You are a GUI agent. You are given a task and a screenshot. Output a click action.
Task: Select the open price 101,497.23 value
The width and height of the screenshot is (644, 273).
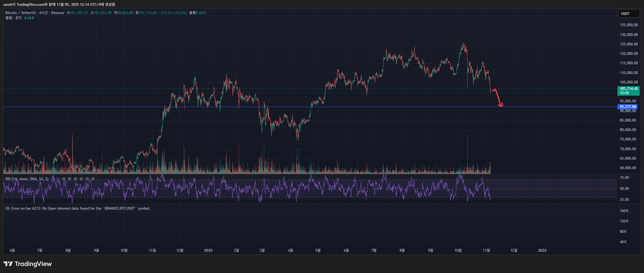pos(79,13)
